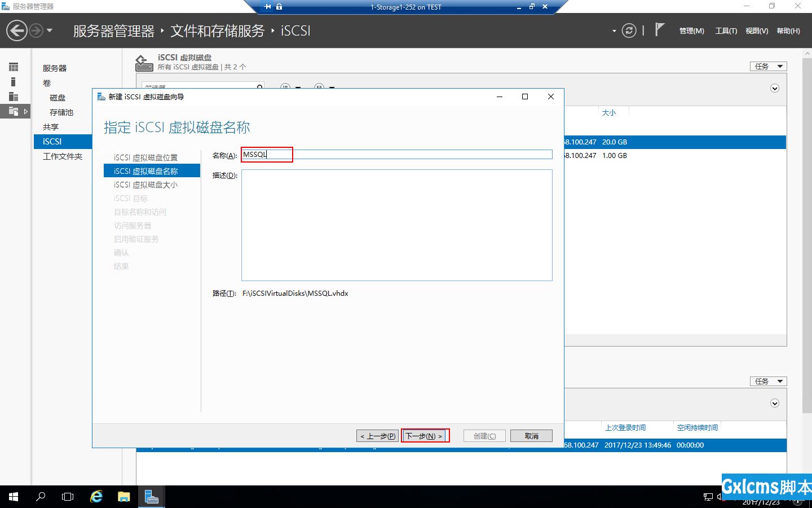The image size is (812, 508).
Task: Close the new iSCSI virtual disk wizard
Action: click(551, 97)
